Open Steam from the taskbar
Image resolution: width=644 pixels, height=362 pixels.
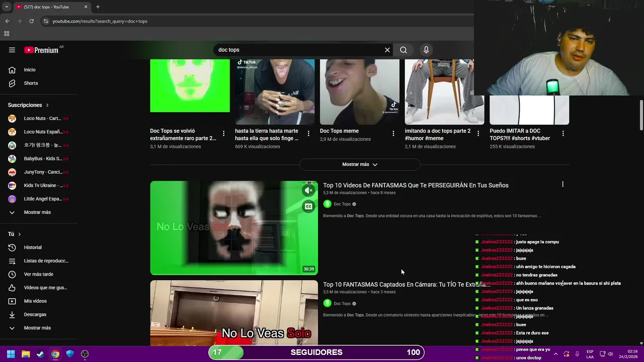point(40,354)
